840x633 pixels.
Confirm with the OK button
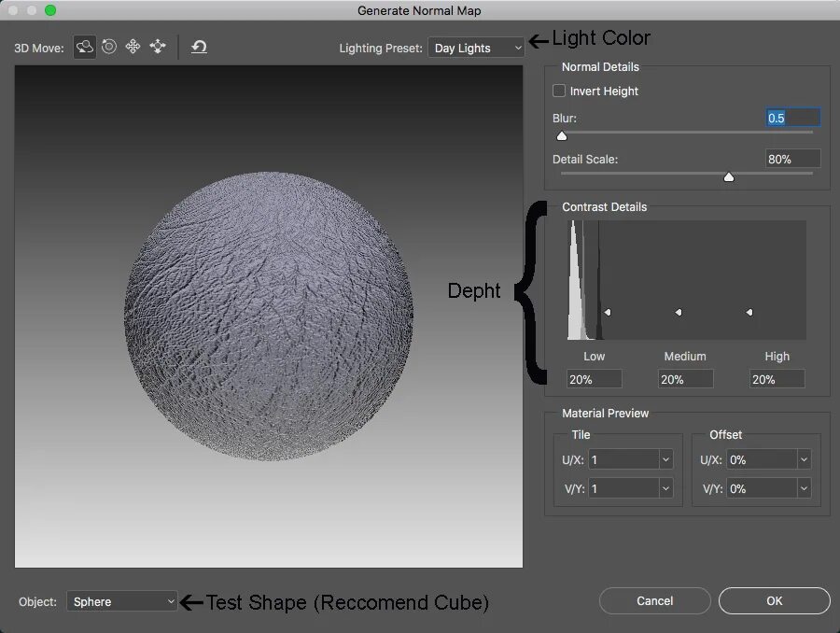pos(774,601)
